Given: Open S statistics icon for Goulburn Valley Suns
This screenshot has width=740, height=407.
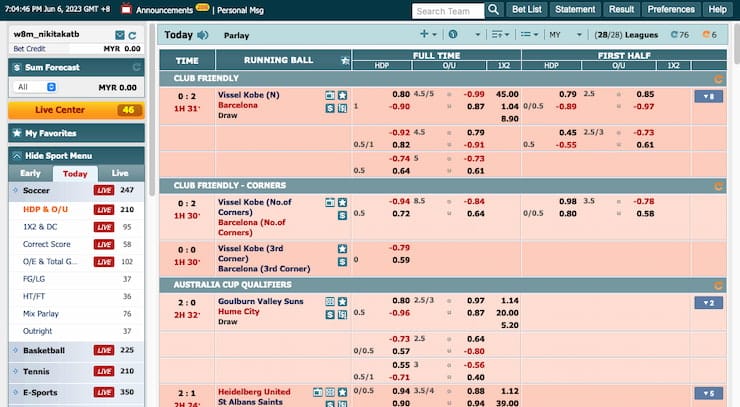Looking at the screenshot, I should (x=330, y=314).
